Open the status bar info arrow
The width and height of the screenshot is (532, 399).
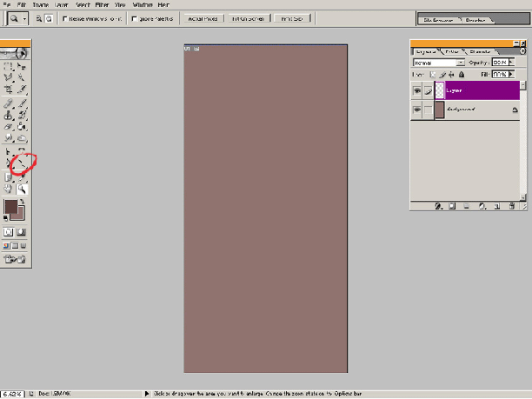coord(147,394)
